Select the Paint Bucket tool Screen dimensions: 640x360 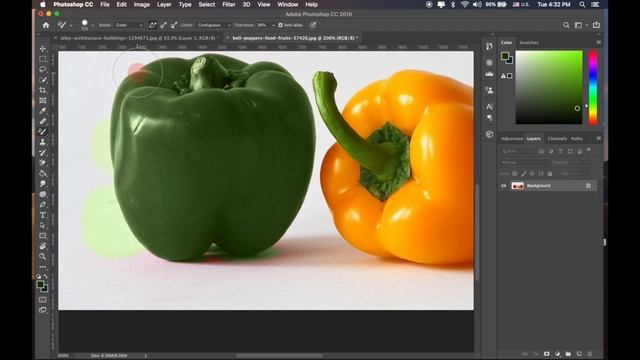pos(42,173)
